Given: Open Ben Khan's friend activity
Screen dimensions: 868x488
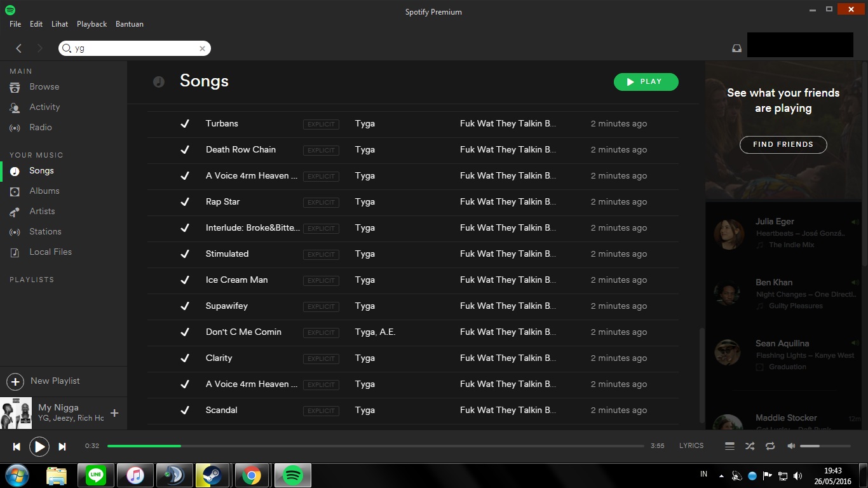Looking at the screenshot, I should coord(783,294).
